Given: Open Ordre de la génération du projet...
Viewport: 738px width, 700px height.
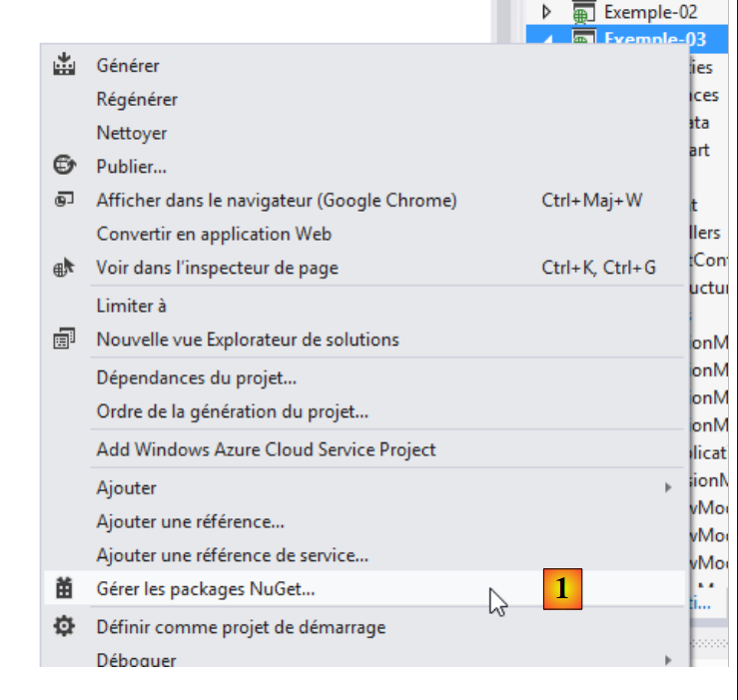Looking at the screenshot, I should [233, 411].
